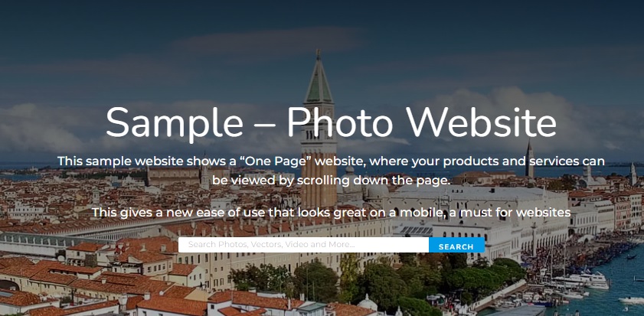Click the green spire of the bell tower
Screen dimensions: 644x316
pyautogui.click(x=319, y=80)
